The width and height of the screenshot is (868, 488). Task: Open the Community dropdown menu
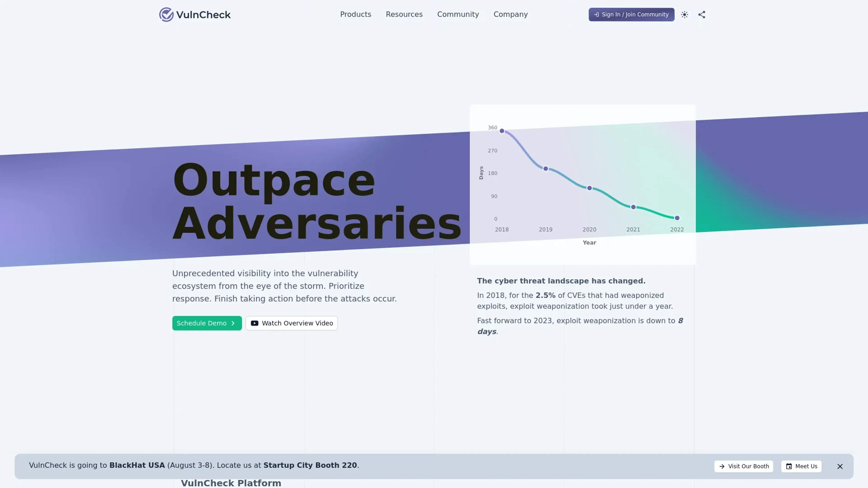coord(458,14)
